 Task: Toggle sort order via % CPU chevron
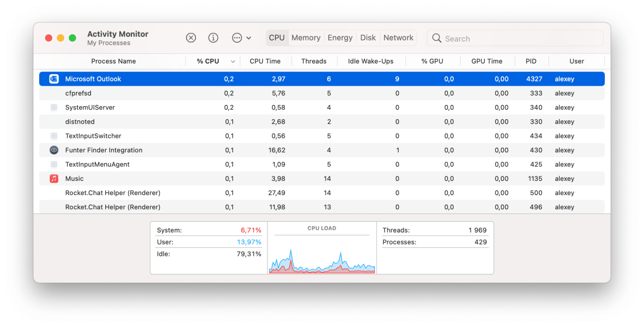point(233,61)
